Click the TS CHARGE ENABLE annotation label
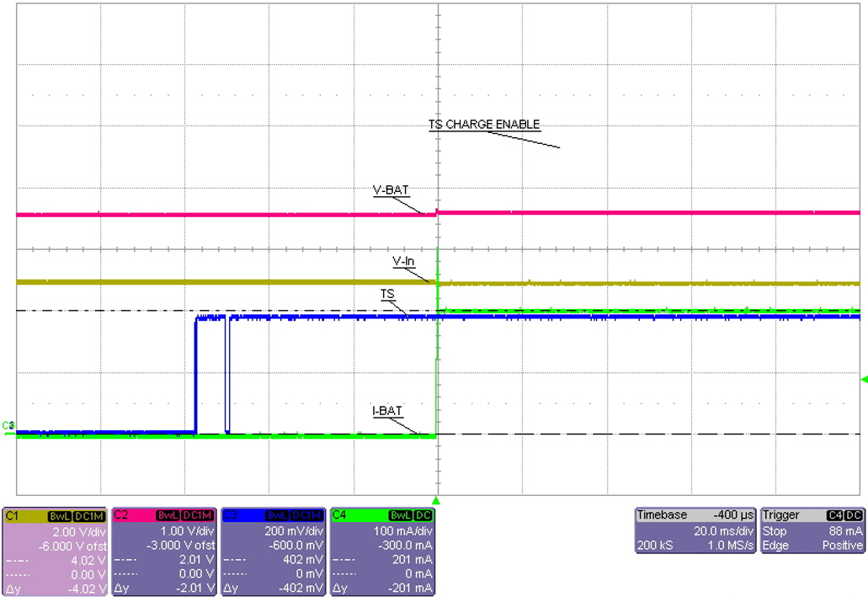This screenshot has width=868, height=597. [x=484, y=124]
